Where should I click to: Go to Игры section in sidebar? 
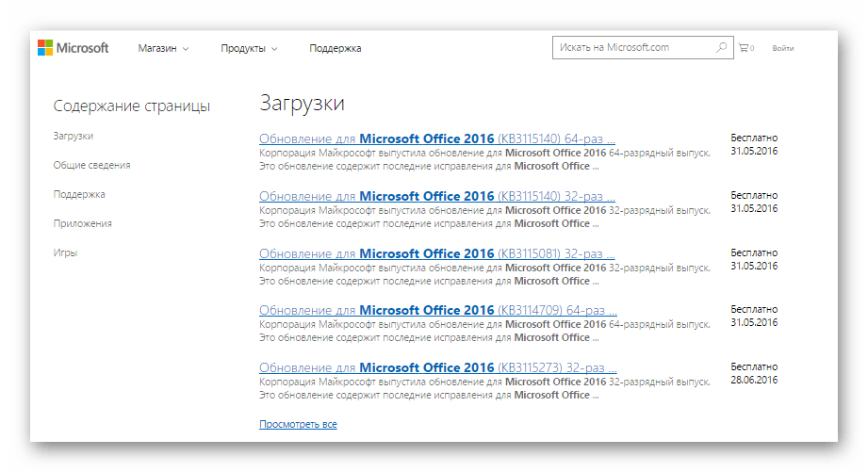click(65, 252)
